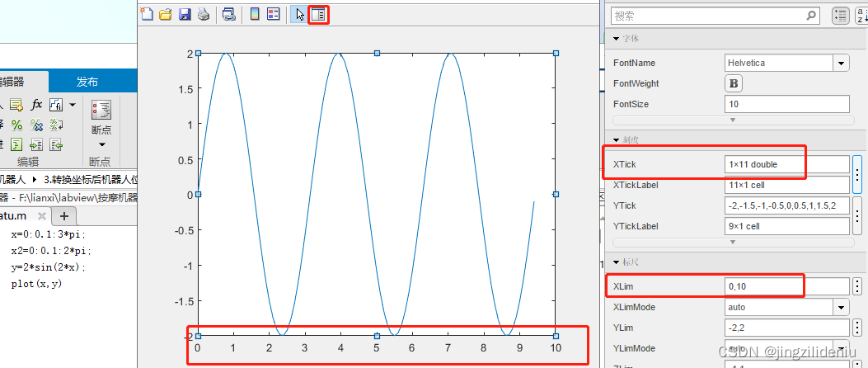Click the fx insert function icon
This screenshot has width=868, height=368.
tap(36, 104)
